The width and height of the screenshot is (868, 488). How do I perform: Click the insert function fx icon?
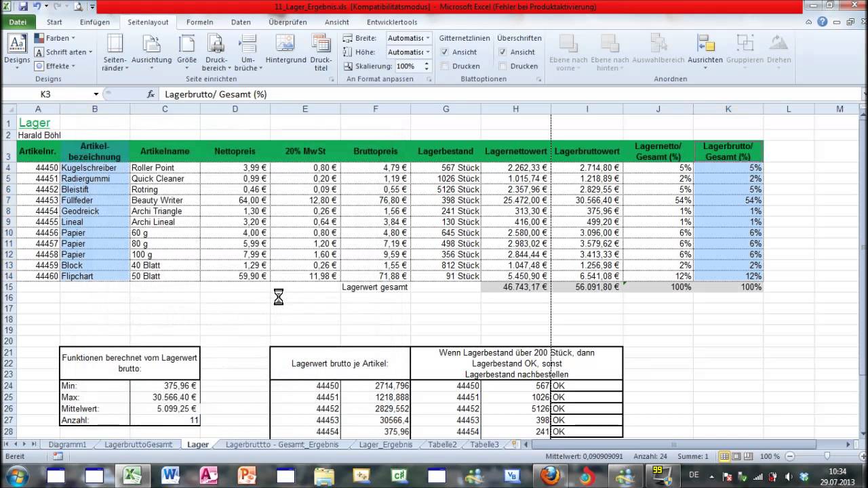coord(151,94)
